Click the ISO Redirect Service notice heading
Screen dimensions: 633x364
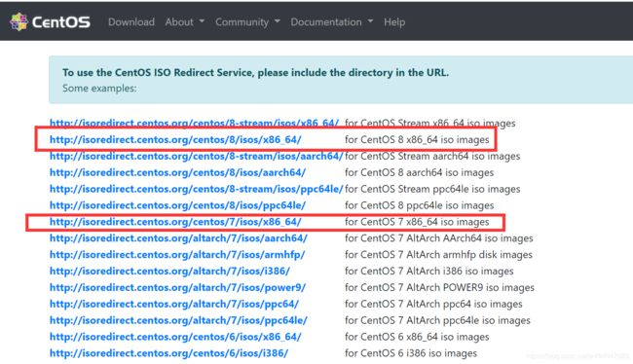(x=255, y=73)
